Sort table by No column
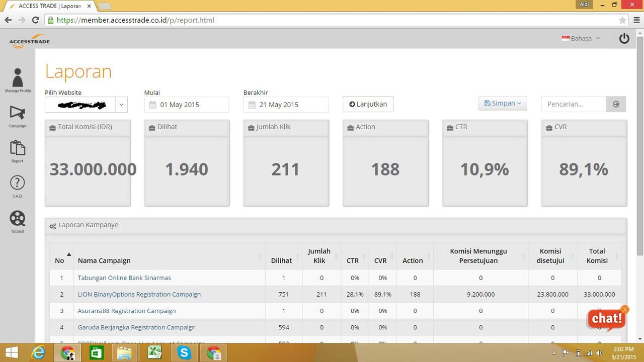This screenshot has height=362, width=644. [62, 256]
